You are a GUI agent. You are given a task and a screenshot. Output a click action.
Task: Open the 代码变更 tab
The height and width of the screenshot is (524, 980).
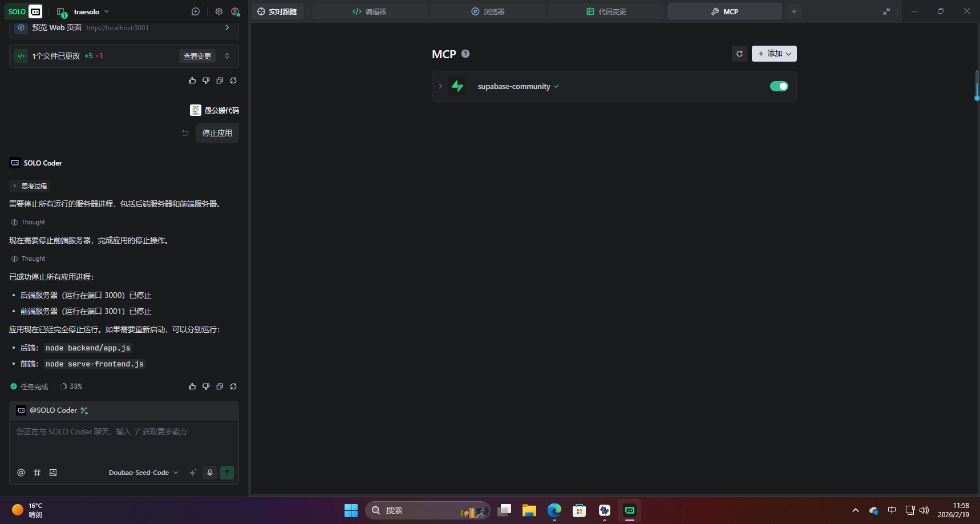click(606, 11)
